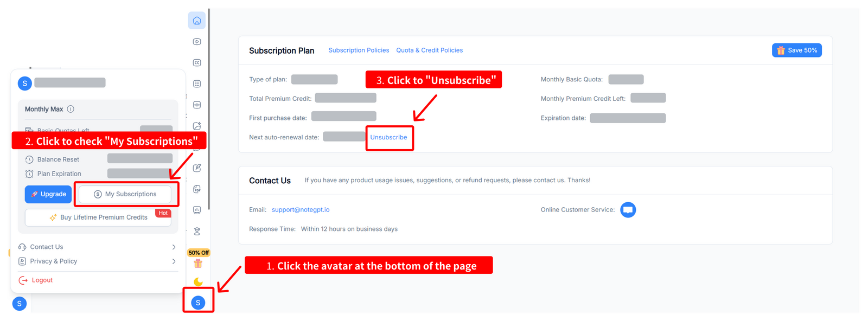
Task: Click the CC captions icon in sidebar
Action: point(197,63)
